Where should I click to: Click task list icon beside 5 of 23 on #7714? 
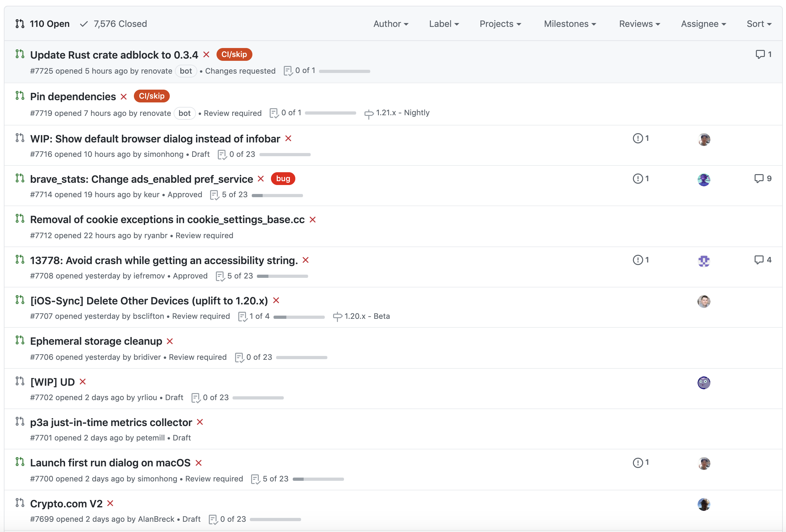pyautogui.click(x=214, y=195)
